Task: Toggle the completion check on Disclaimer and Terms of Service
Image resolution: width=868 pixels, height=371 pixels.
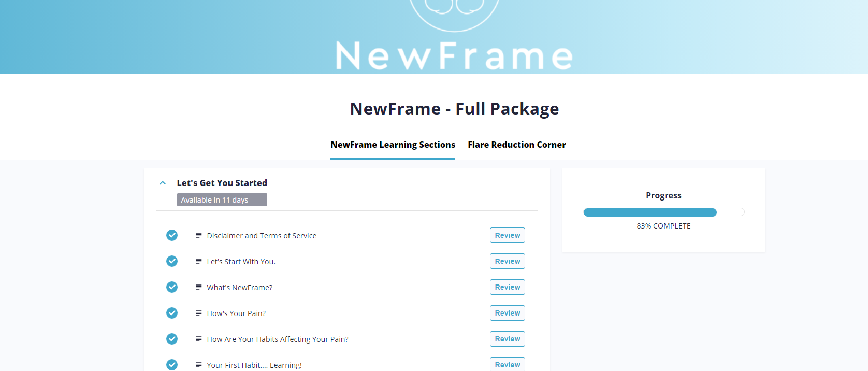Action: [172, 235]
